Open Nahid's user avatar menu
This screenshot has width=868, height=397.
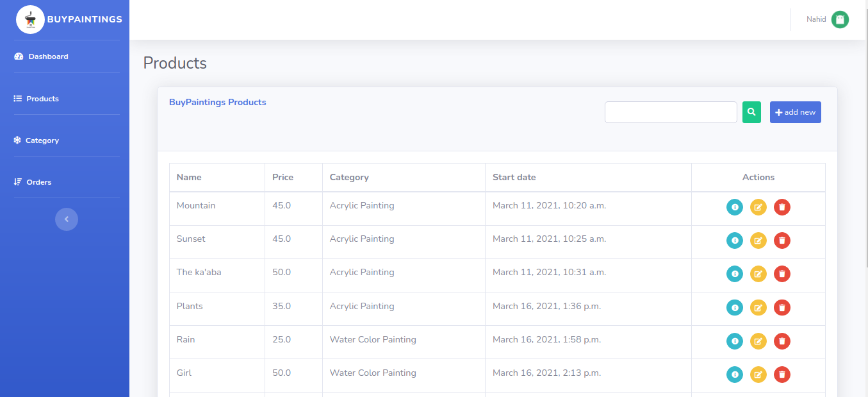coord(839,19)
